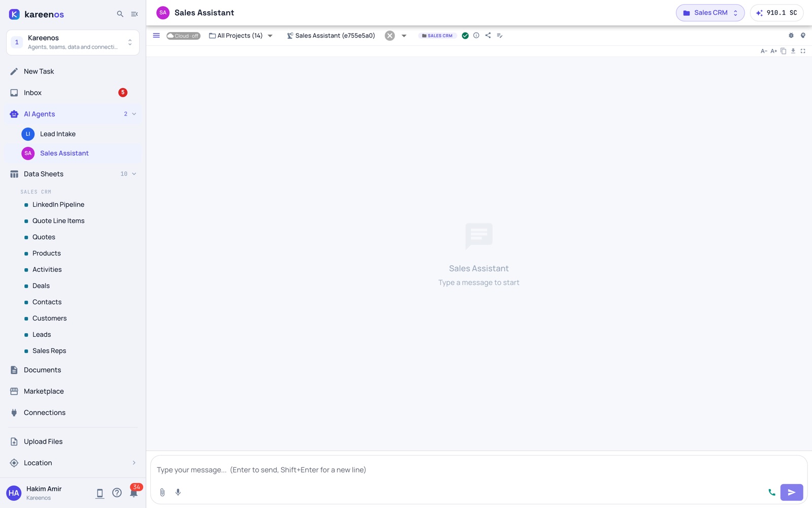The image size is (812, 508).
Task: Click Upload Files
Action: pyautogui.click(x=73, y=442)
